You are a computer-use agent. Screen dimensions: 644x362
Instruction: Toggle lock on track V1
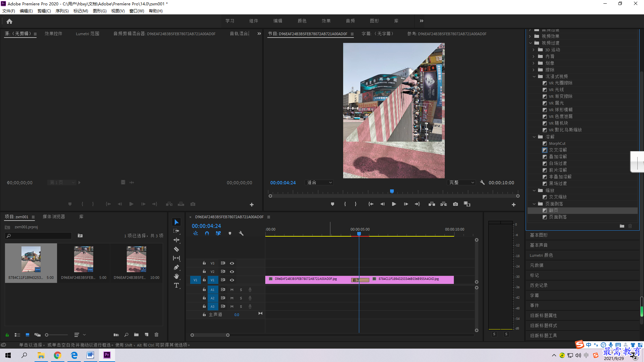204,280
